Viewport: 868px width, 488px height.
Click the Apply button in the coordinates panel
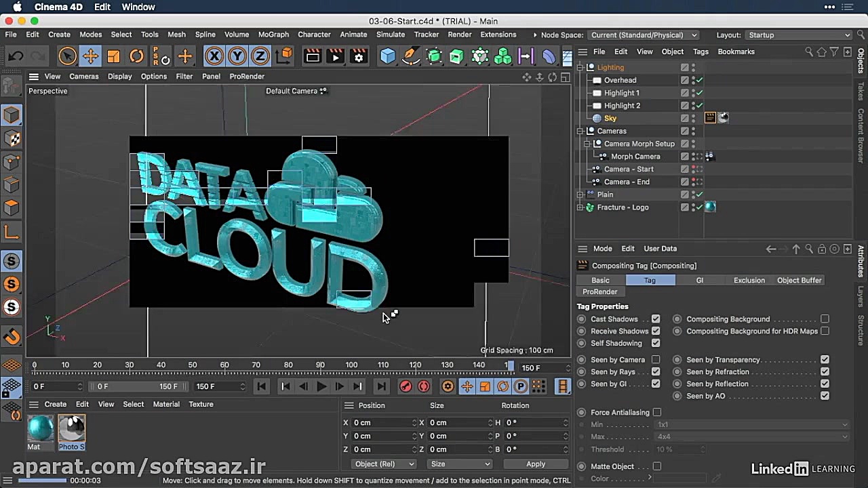click(535, 464)
